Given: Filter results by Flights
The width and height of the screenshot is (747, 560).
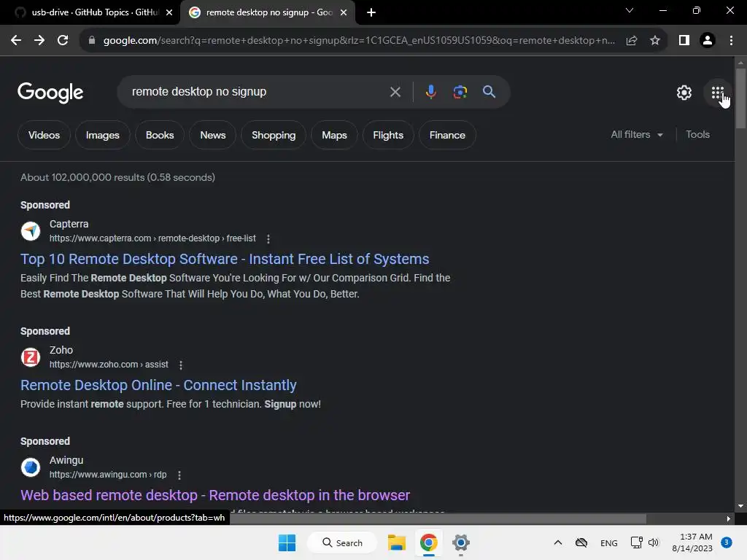Looking at the screenshot, I should (x=388, y=135).
